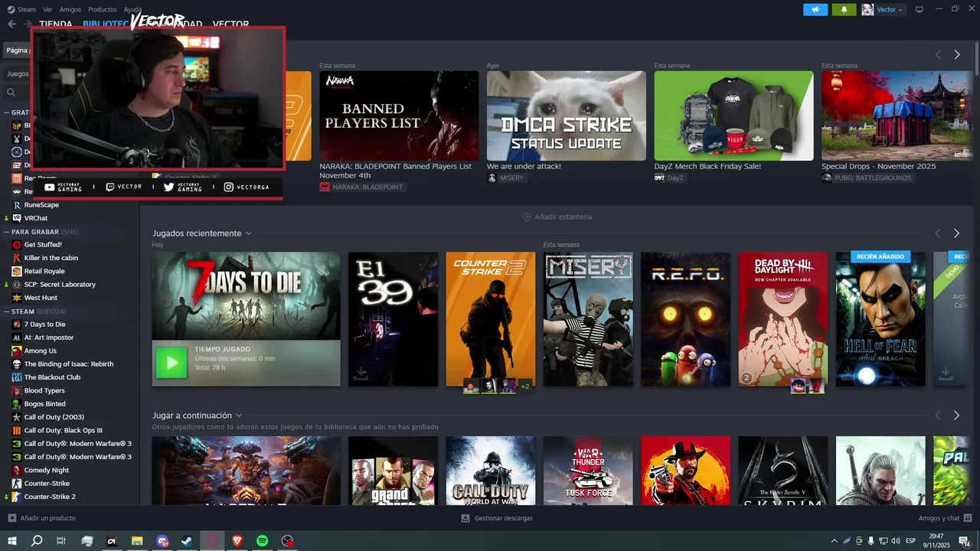This screenshot has width=980, height=551.
Task: Open the Ver menu
Action: pyautogui.click(x=47, y=9)
